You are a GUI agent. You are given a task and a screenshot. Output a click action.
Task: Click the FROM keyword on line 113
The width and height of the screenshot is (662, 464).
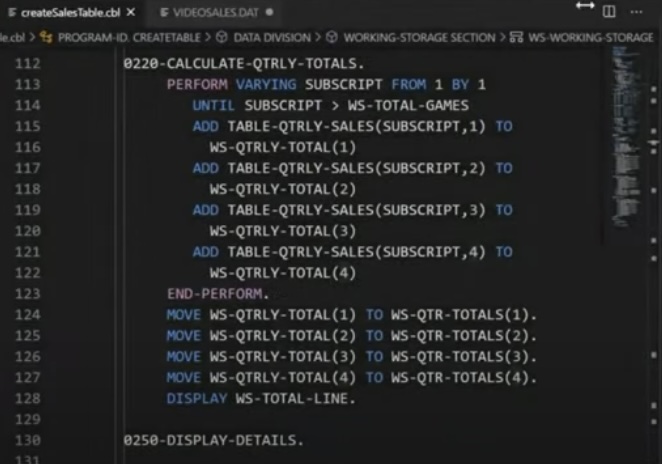(x=408, y=84)
